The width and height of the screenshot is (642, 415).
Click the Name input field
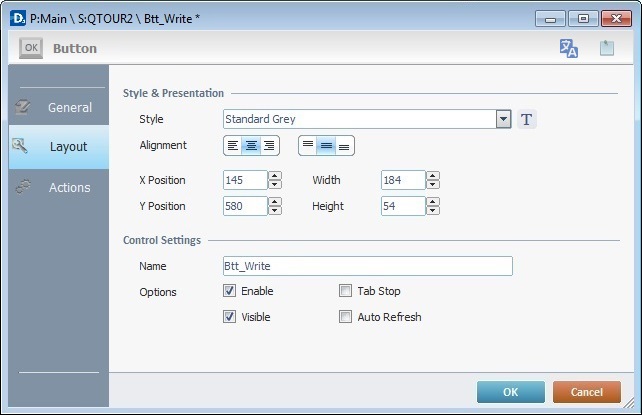[368, 266]
